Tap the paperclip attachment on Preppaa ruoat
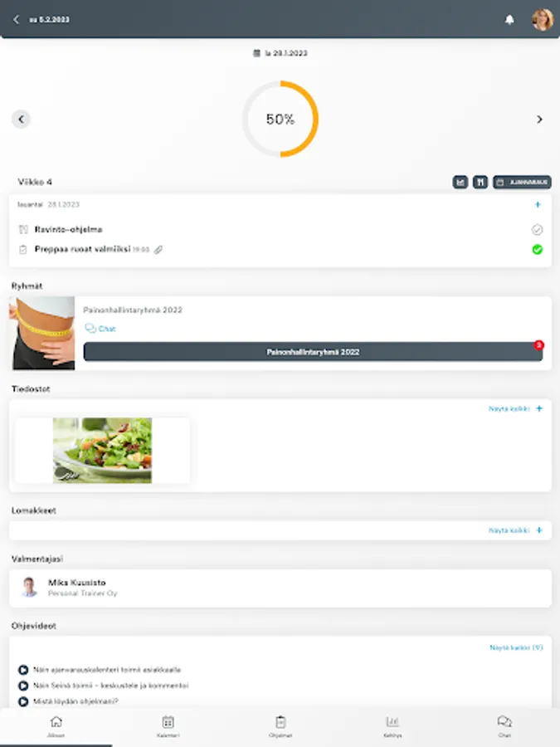This screenshot has width=560, height=747. tap(158, 250)
